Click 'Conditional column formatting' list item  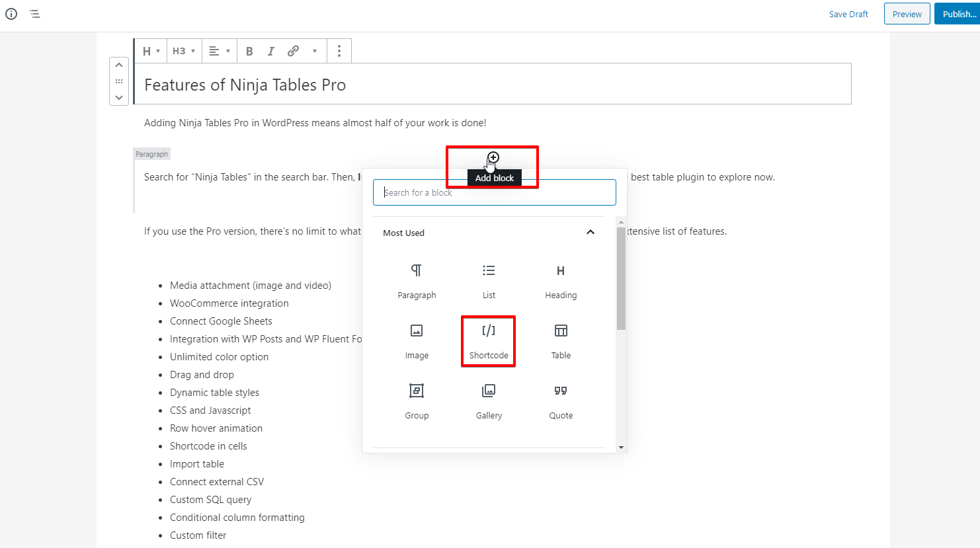tap(237, 518)
